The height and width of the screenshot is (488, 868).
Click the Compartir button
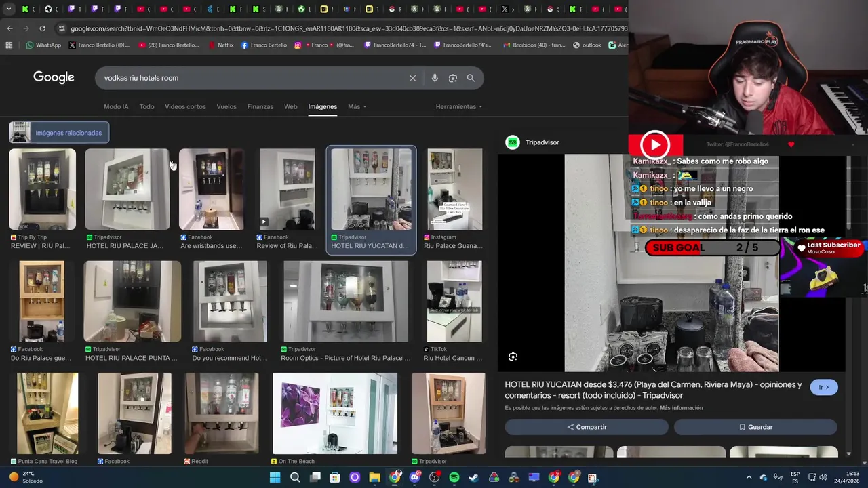pos(587,427)
